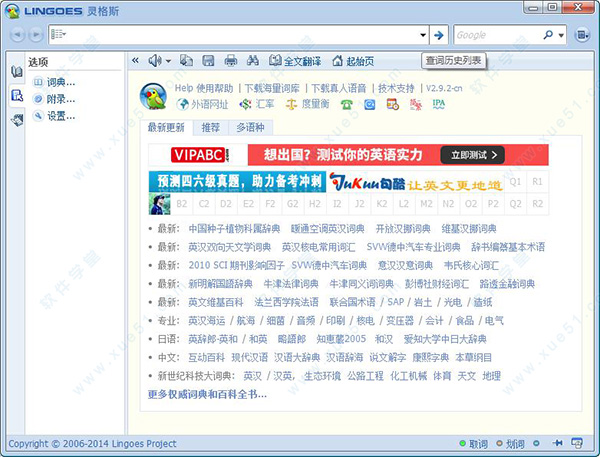The image size is (600, 457).
Task: Open 互动百科 link
Action: pos(207,357)
